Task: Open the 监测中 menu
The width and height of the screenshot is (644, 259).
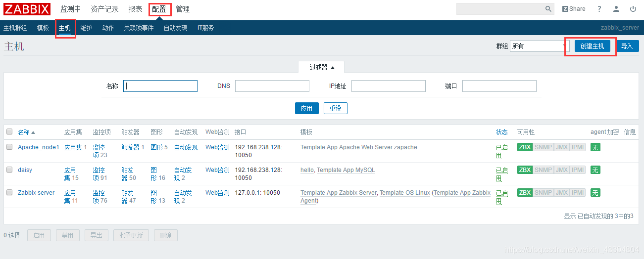Action: [x=70, y=9]
